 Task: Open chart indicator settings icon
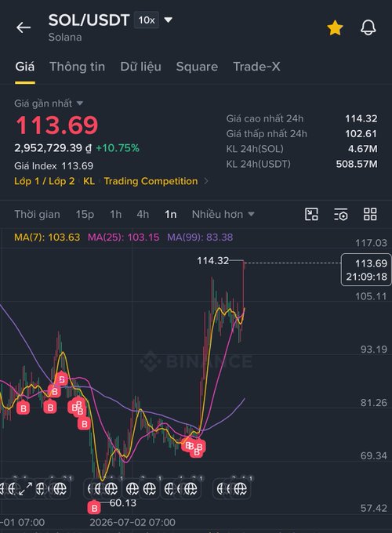coord(341,215)
